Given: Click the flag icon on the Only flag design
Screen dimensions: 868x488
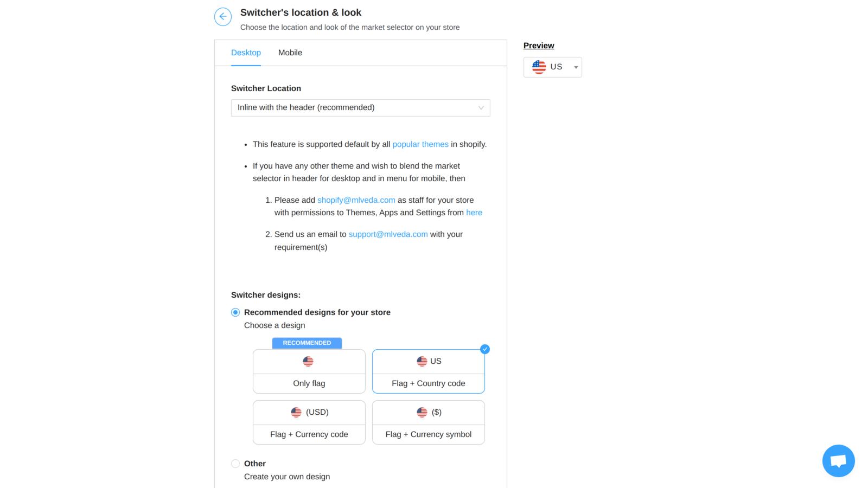Looking at the screenshot, I should [308, 361].
